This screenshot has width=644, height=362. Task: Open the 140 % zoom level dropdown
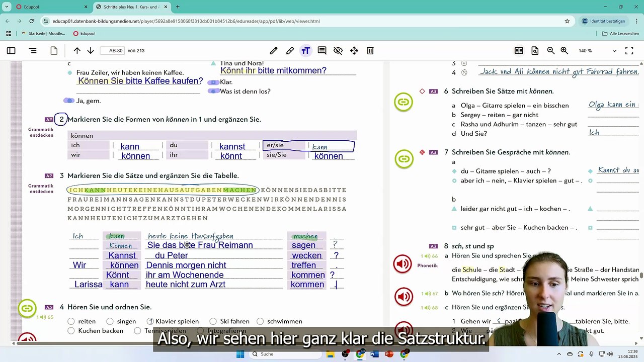click(x=597, y=51)
